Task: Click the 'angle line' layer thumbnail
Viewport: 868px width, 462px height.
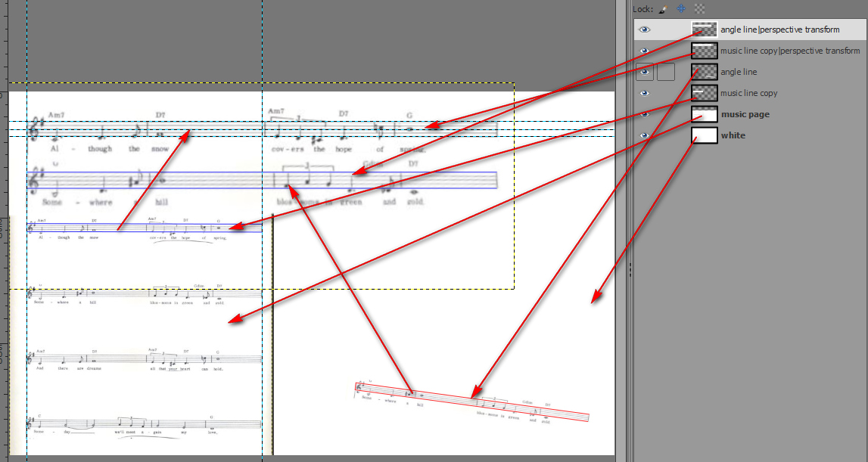Action: click(x=704, y=72)
